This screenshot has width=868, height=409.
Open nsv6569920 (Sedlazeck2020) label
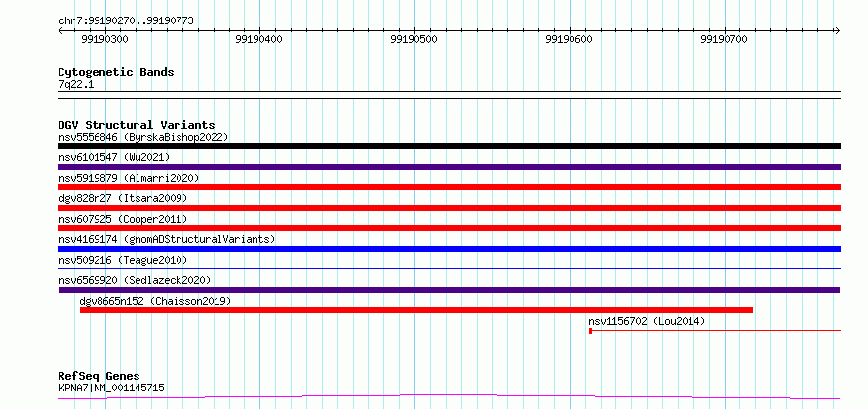[x=135, y=280]
